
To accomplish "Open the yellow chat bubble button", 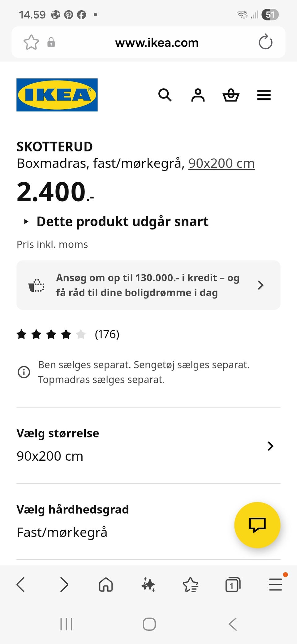I will point(257,525).
